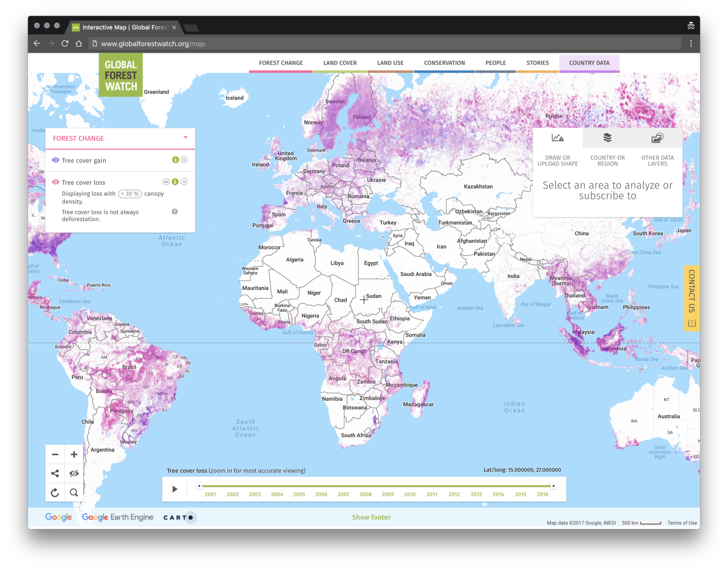Open the Stories menu

538,63
